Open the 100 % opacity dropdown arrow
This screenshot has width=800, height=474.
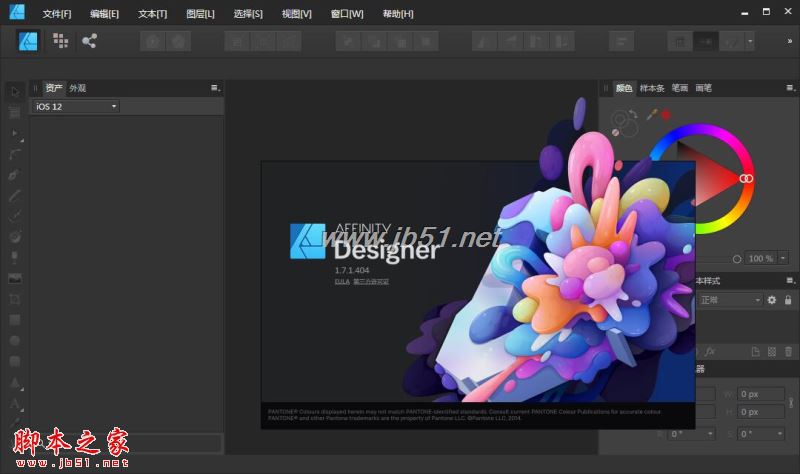783,258
